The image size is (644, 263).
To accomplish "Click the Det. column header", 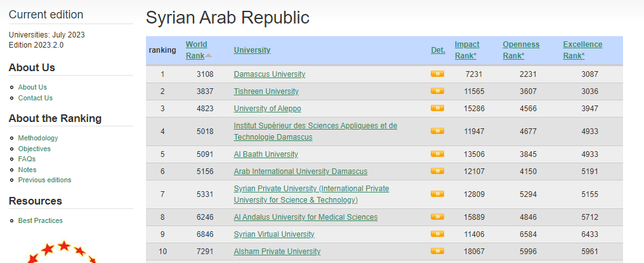I will tap(438, 50).
